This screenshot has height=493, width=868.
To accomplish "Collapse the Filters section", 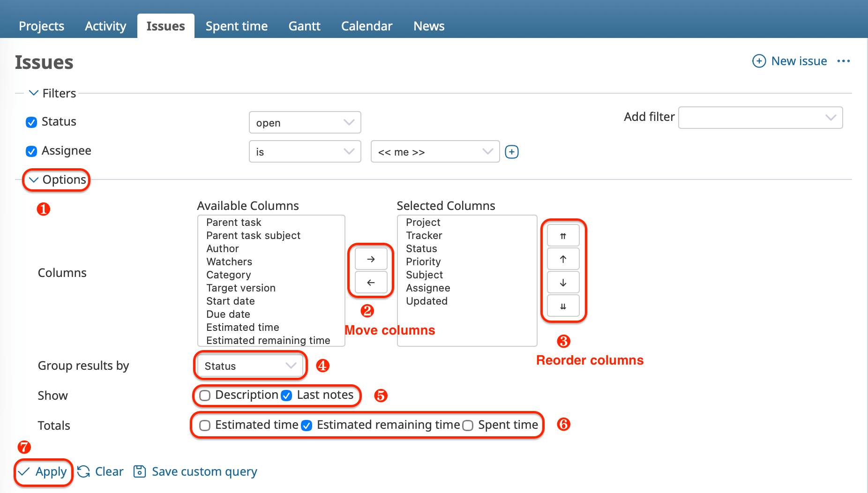I will [33, 93].
